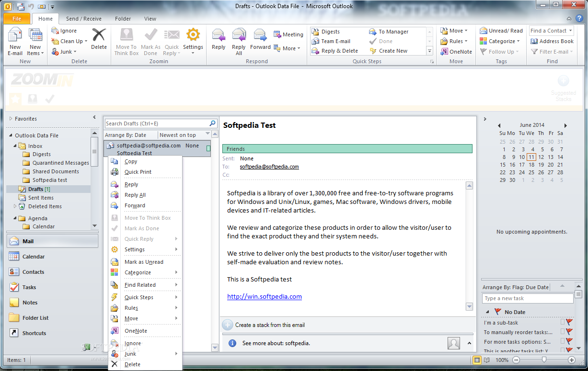Switch to Normal view button in status bar
Screen dimensions: 588x371
coord(477,360)
